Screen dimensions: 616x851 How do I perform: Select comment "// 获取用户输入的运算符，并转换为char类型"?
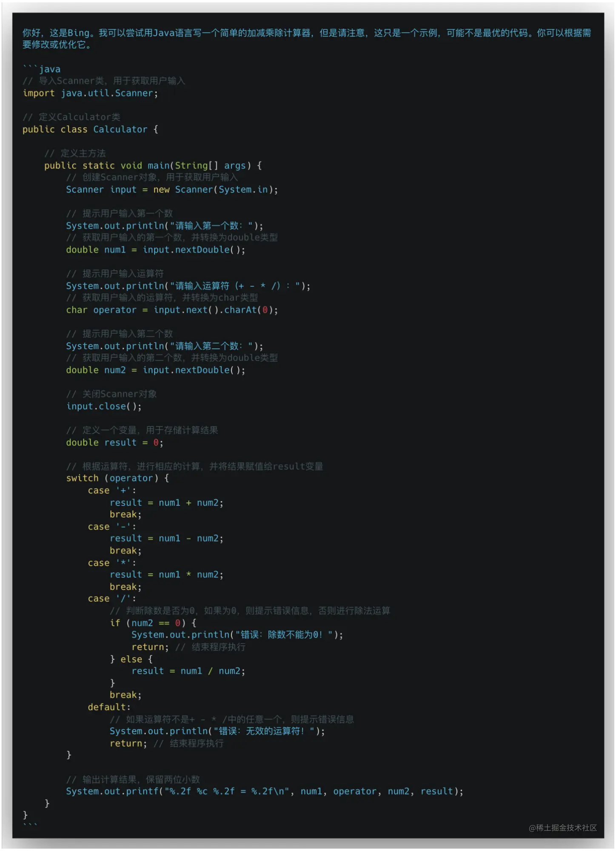162,297
